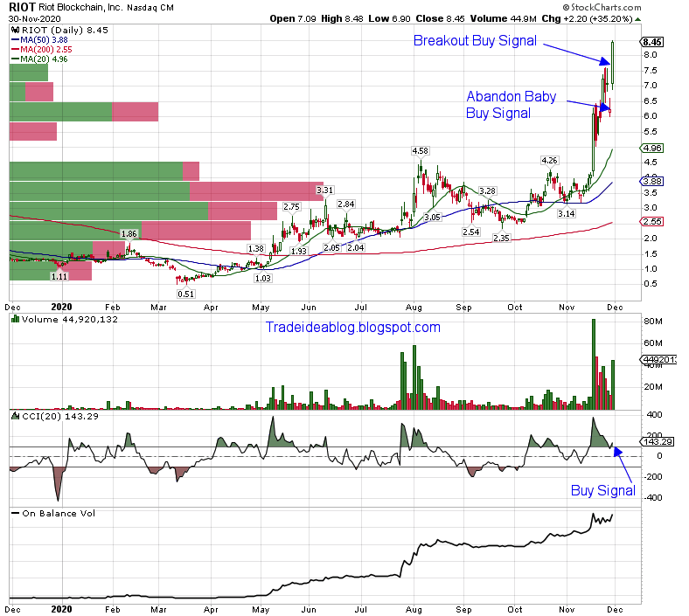Click the 2.75 price label

[291, 207]
